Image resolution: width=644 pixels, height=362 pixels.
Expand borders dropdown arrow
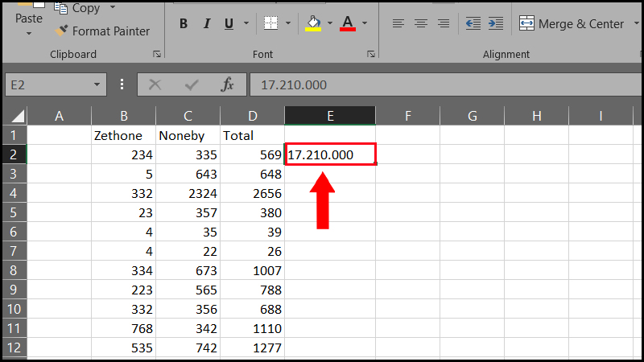288,23
